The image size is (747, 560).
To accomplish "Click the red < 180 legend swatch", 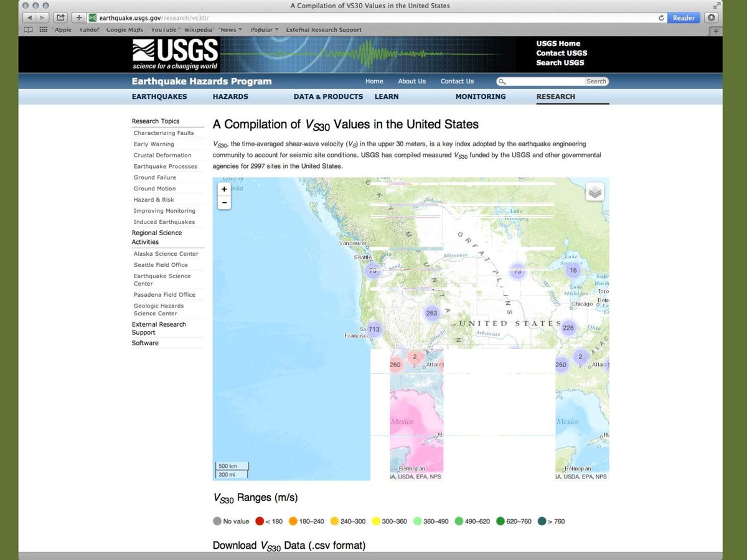I will (260, 521).
